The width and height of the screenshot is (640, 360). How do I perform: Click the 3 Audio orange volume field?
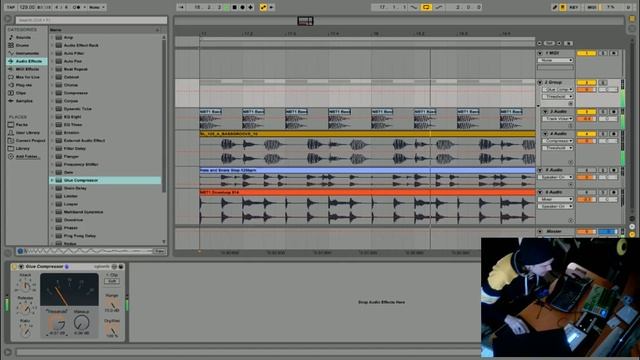[586, 119]
